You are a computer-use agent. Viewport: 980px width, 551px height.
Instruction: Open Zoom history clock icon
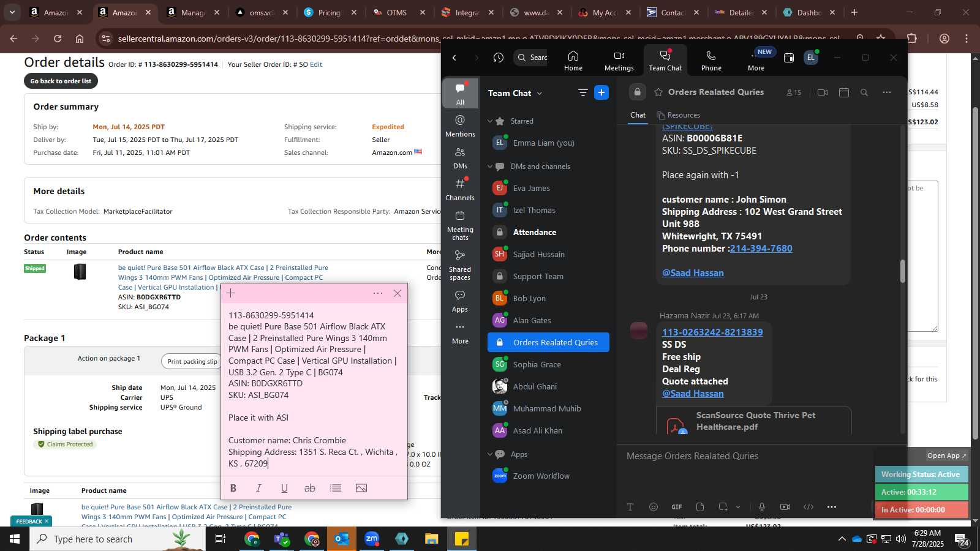499,58
